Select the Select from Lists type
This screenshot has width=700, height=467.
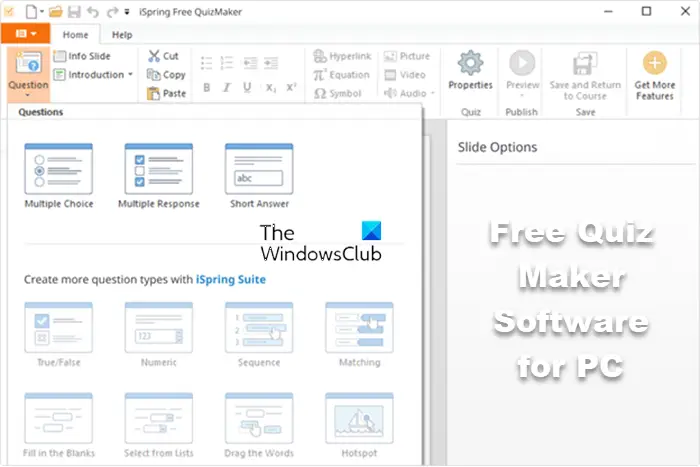point(159,425)
